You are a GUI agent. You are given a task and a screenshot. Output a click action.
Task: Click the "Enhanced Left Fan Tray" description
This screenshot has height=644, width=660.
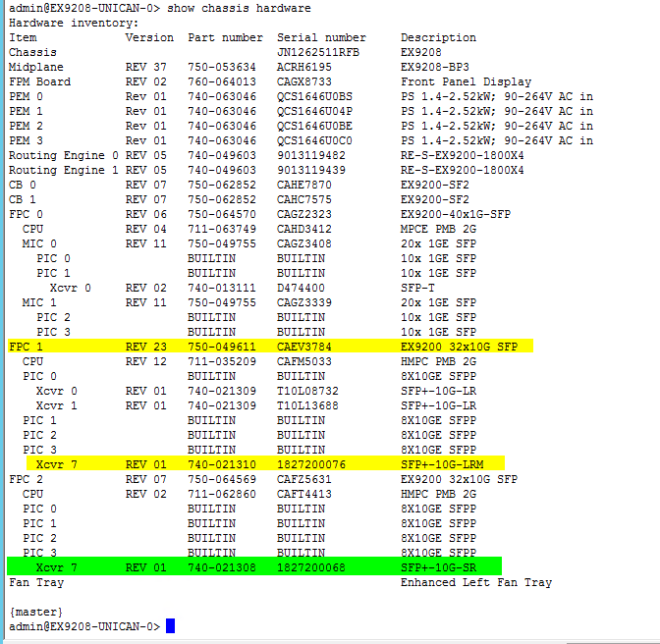475,582
